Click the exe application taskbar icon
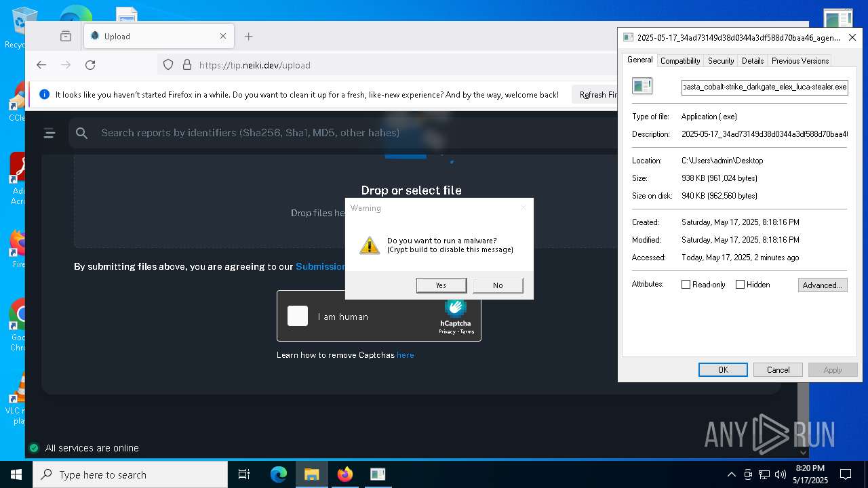Viewport: 868px width, 488px height. tap(378, 474)
